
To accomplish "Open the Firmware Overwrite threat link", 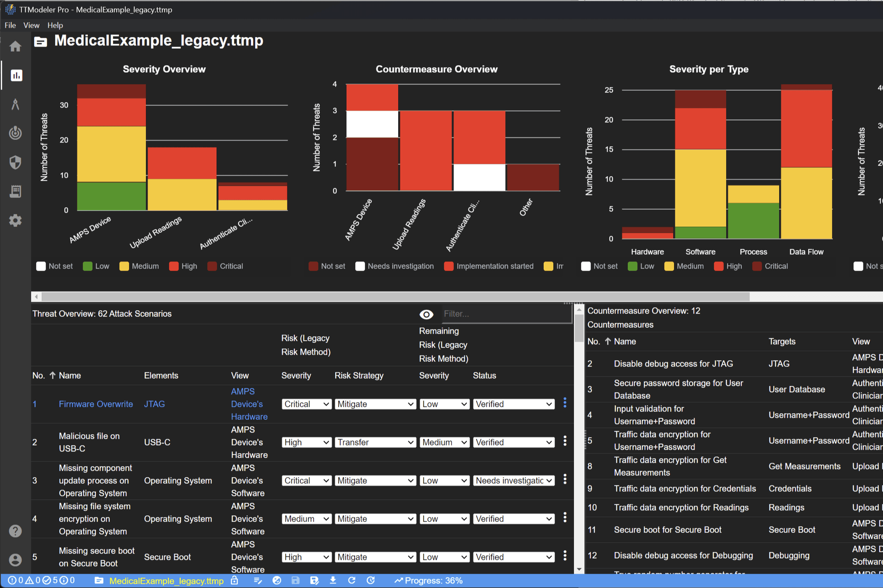I will tap(96, 404).
